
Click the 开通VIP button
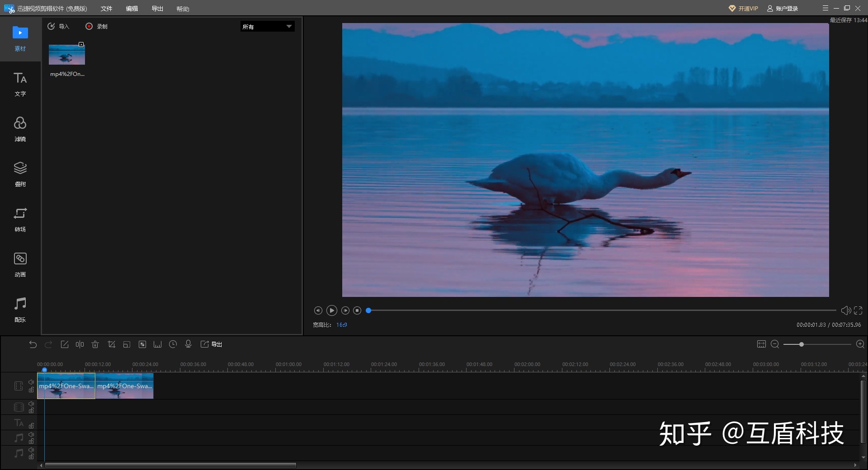743,9
